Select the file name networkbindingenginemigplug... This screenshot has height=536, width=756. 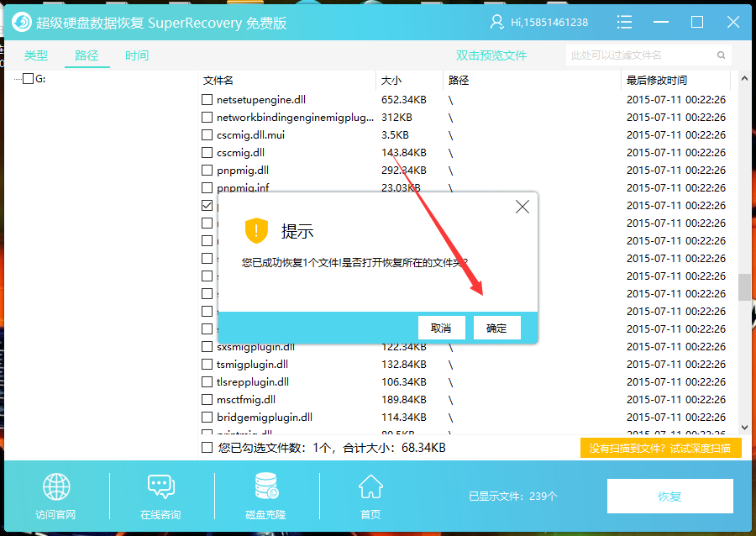click(295, 118)
